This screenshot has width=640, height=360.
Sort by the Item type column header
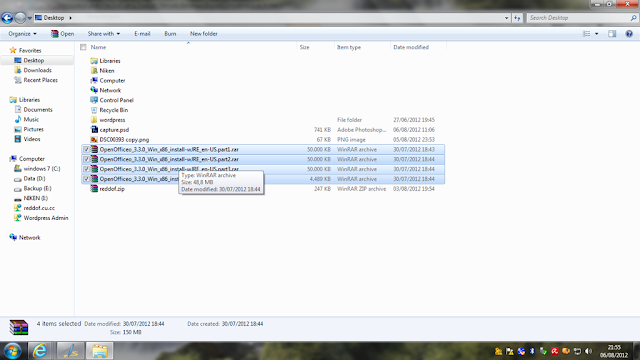point(349,47)
